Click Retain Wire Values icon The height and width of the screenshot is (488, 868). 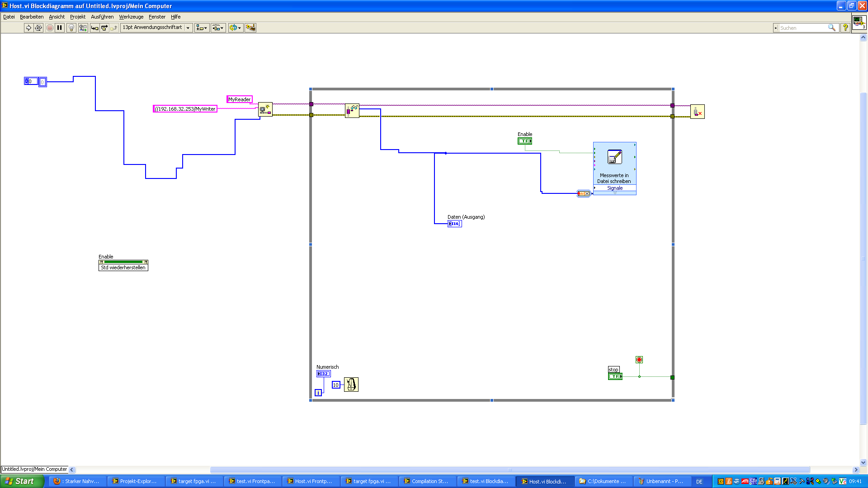83,28
